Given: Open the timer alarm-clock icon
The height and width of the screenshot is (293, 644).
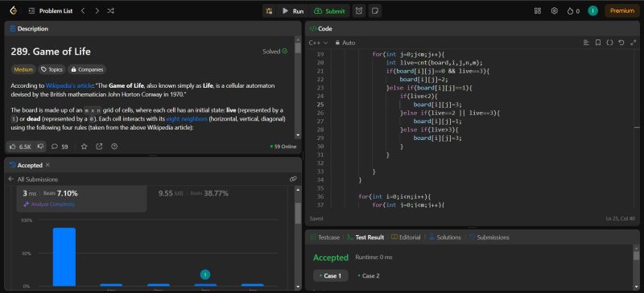Looking at the screenshot, I should pos(359,11).
